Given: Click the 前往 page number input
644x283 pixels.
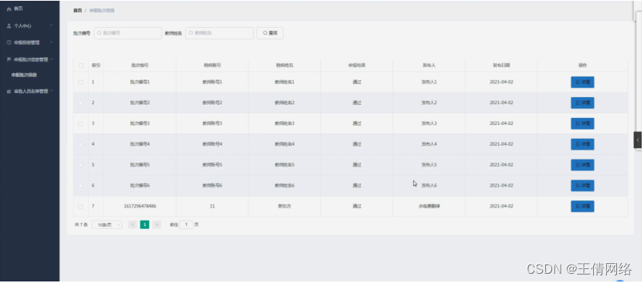Looking at the screenshot, I should pyautogui.click(x=186, y=224).
